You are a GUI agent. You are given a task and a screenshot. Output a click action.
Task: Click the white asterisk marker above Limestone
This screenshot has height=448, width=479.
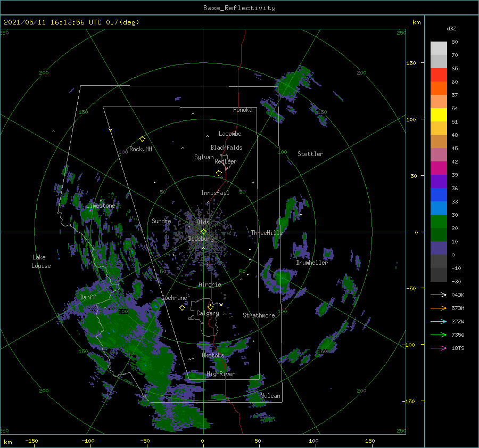point(101,201)
